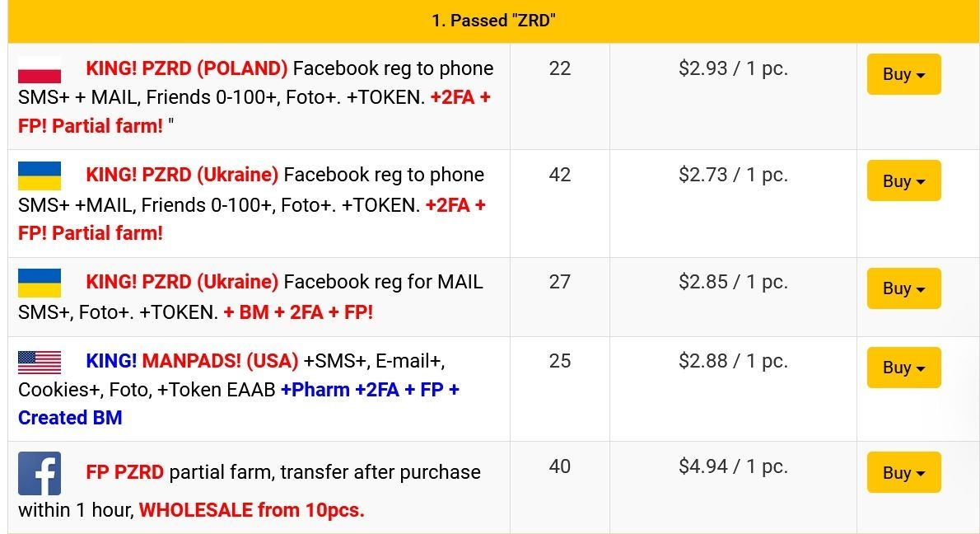The image size is (980, 534).
Task: Click the Ukraine flag beside the reg for MAIL listing
Action: click(x=40, y=283)
